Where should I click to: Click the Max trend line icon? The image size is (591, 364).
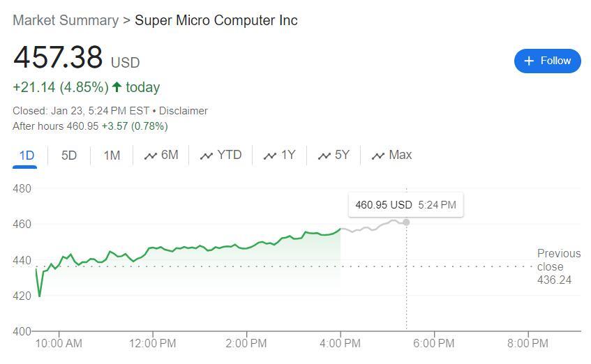click(x=378, y=156)
